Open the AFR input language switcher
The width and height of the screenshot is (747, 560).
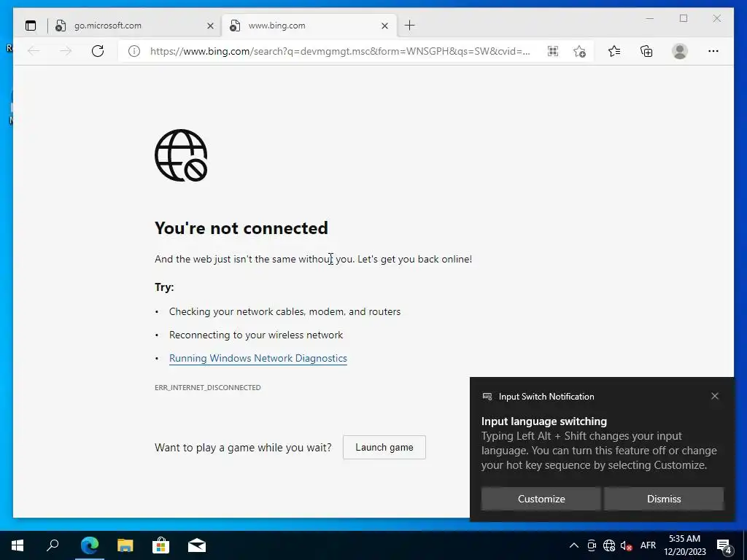tap(648, 545)
